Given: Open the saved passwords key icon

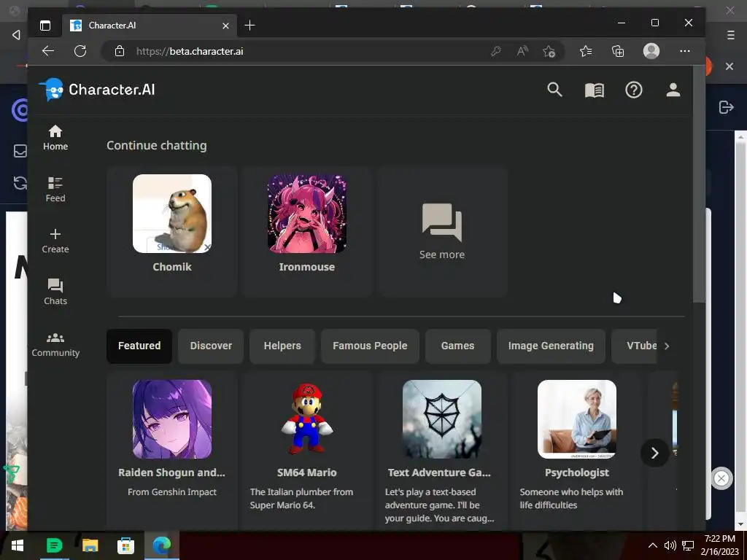Looking at the screenshot, I should pos(495,51).
